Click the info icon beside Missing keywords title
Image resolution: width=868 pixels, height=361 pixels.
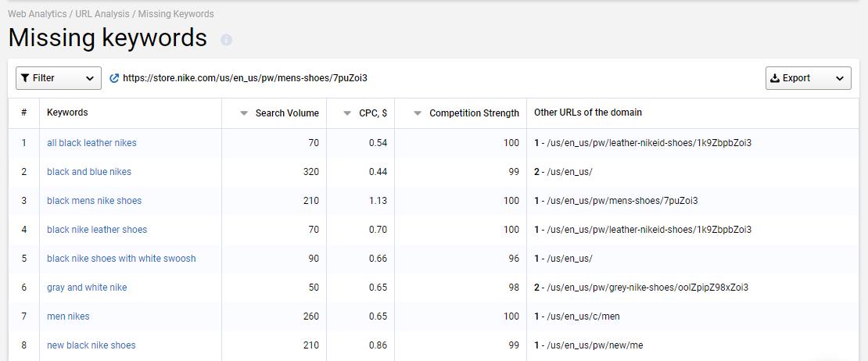coord(227,40)
